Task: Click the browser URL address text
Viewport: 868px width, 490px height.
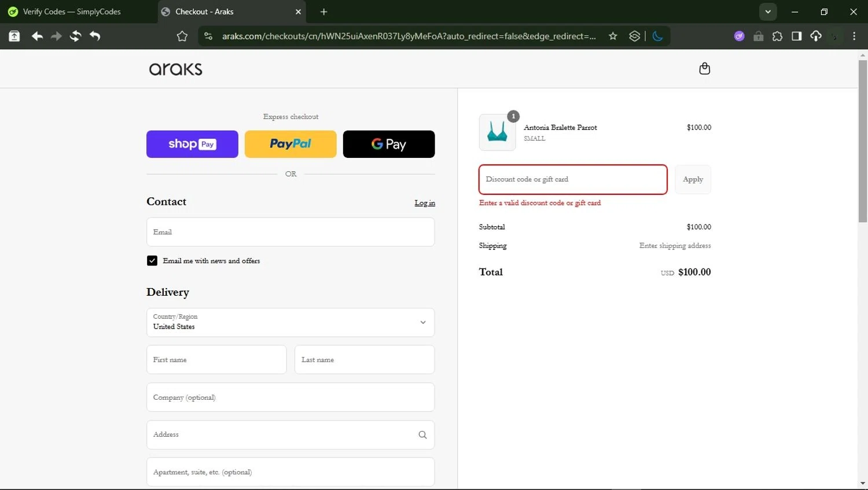Action: 409,36
